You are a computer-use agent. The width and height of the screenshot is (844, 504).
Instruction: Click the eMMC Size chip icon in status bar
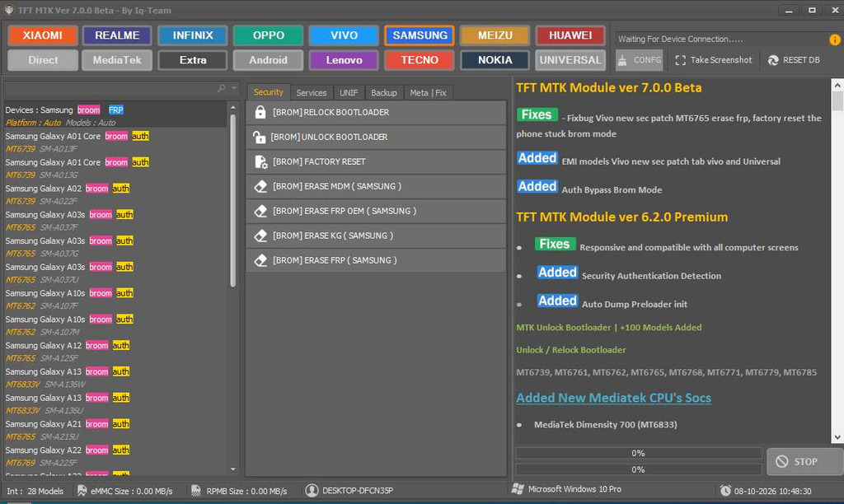[82, 491]
